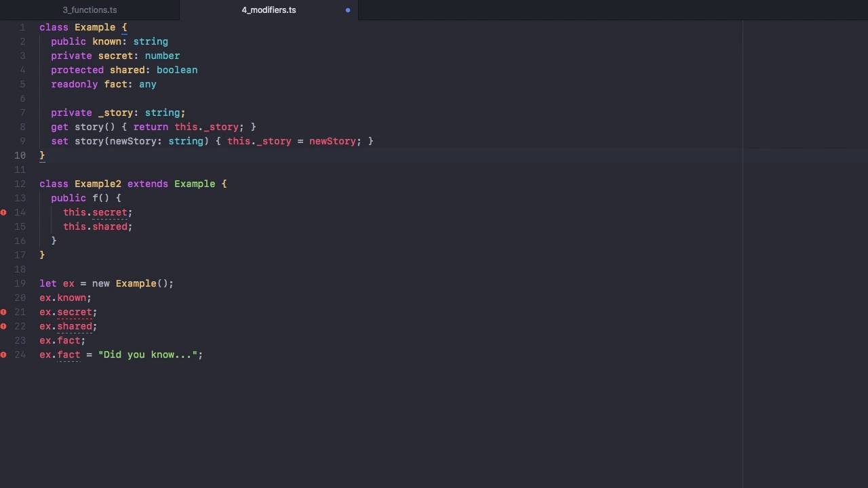Click underlined 'shared' in ex.shared
The height and width of the screenshot is (488, 868).
pyautogui.click(x=75, y=326)
